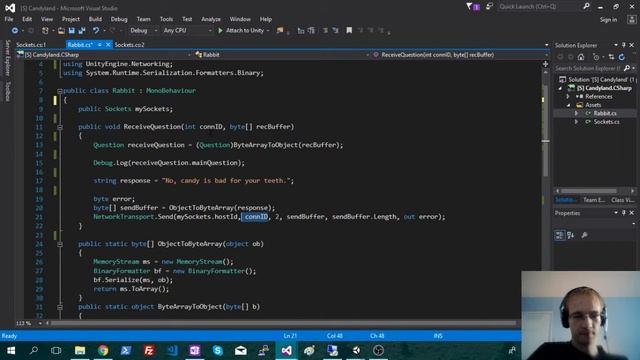The height and width of the screenshot is (360, 640).
Task: Click the Property Pages wrench icon
Action: pos(584,235)
